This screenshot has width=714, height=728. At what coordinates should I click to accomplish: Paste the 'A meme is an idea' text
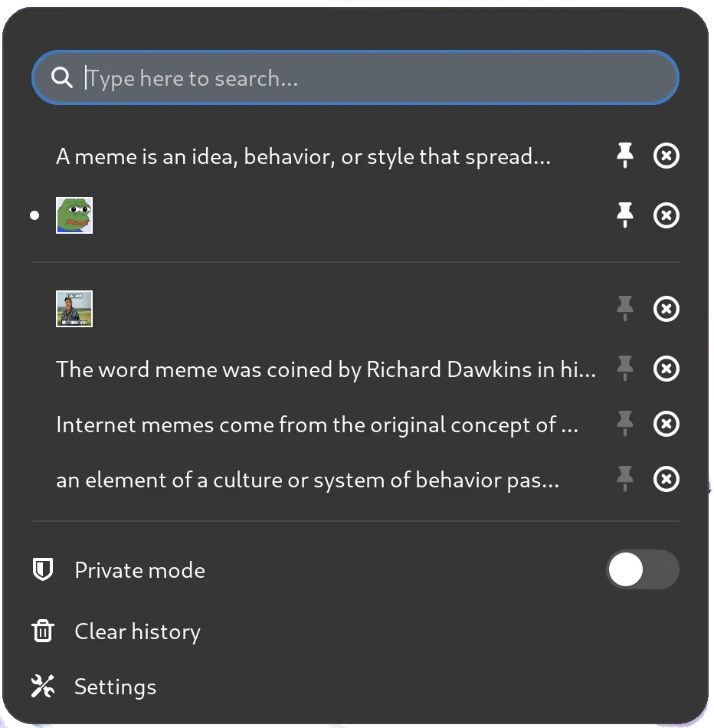[x=303, y=156]
